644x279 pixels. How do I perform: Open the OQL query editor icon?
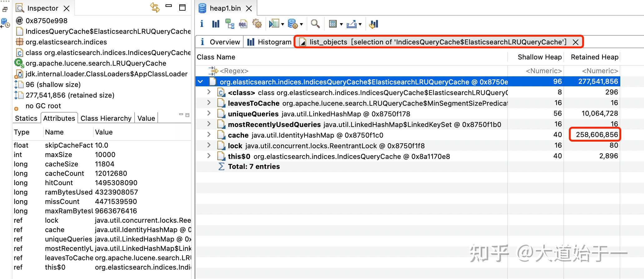point(243,24)
